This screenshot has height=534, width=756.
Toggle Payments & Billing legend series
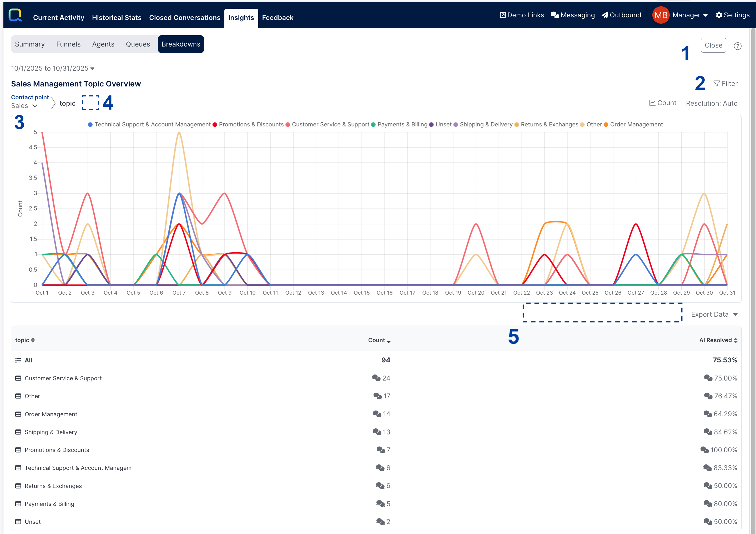tap(402, 124)
